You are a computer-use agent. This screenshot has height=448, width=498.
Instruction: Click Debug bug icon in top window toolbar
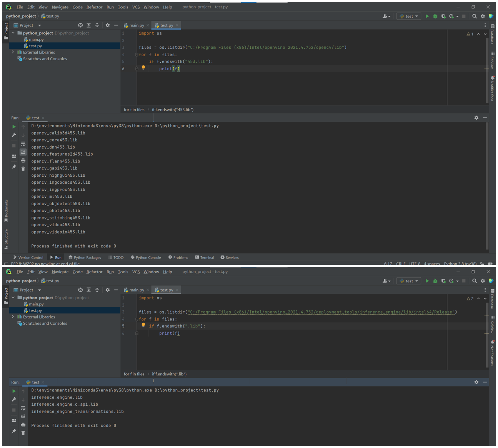tap(435, 16)
